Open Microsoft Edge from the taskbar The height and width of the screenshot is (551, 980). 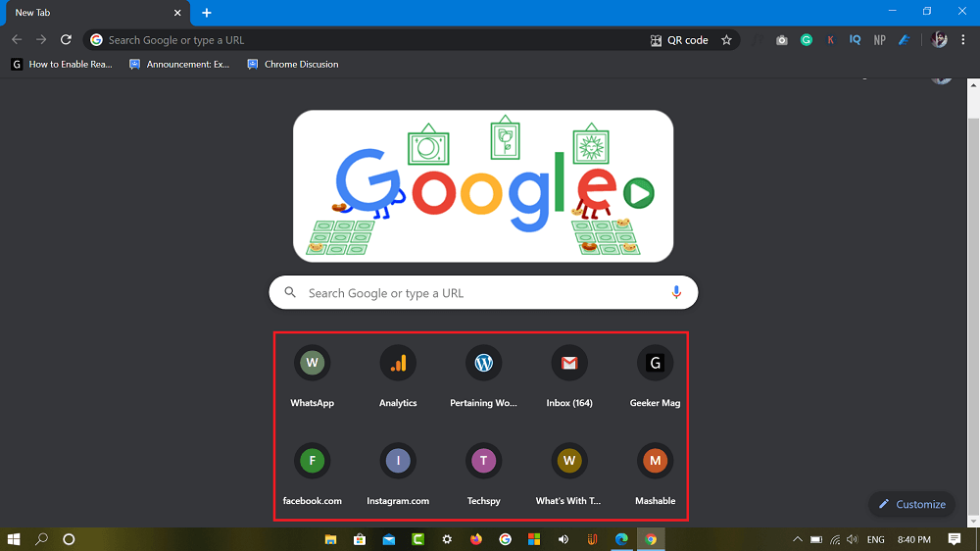pyautogui.click(x=621, y=539)
